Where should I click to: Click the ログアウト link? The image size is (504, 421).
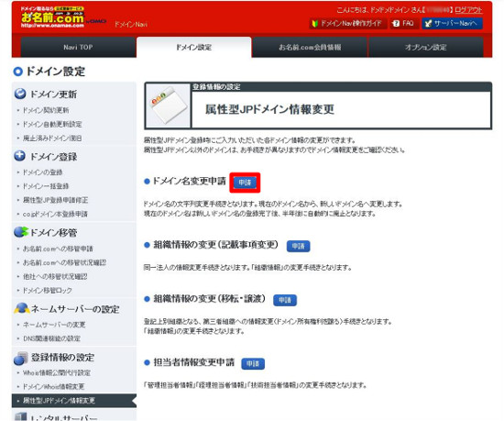468,10
